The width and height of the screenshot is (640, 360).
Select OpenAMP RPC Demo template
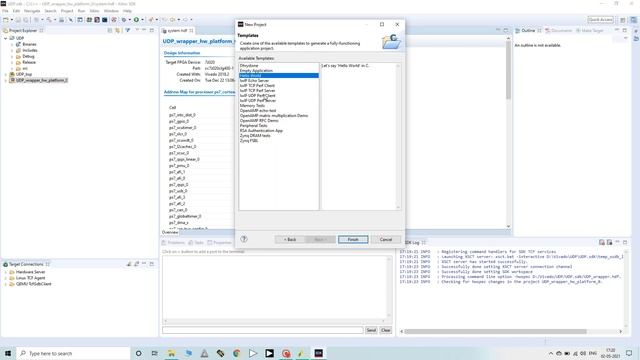[279, 120]
